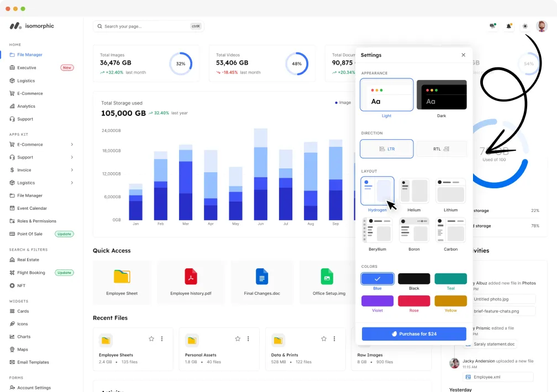Screen dimensions: 557x392
Task: Open the Employee Sheet quick access folder
Action: tap(122, 283)
